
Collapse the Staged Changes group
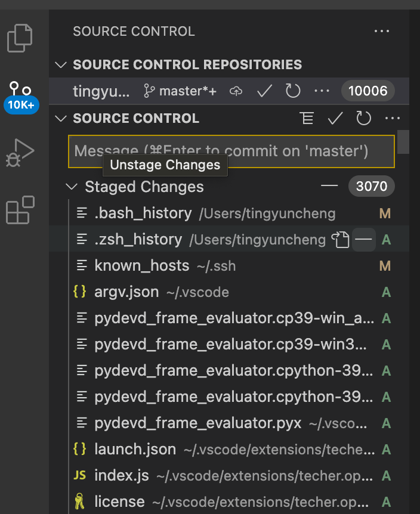72,187
